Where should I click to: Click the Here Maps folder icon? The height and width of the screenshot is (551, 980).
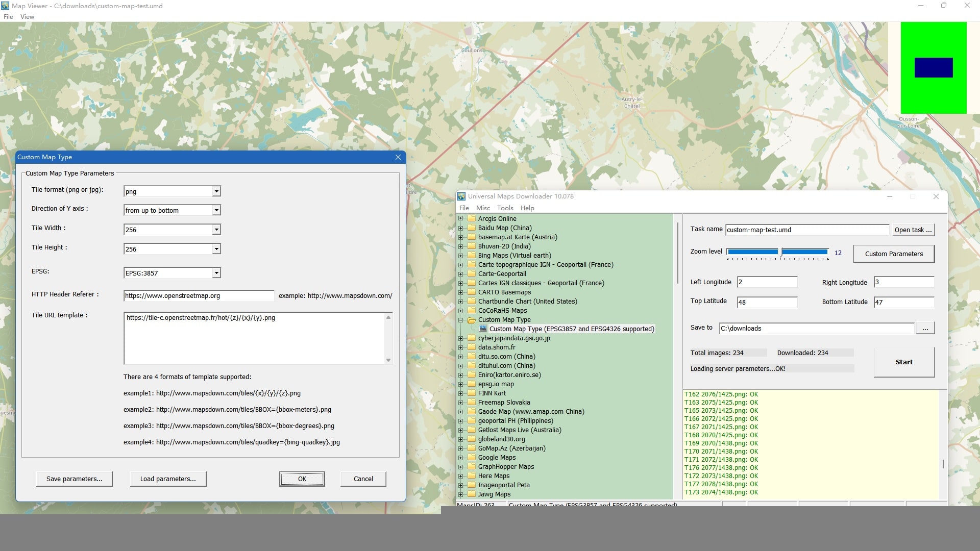coord(472,476)
